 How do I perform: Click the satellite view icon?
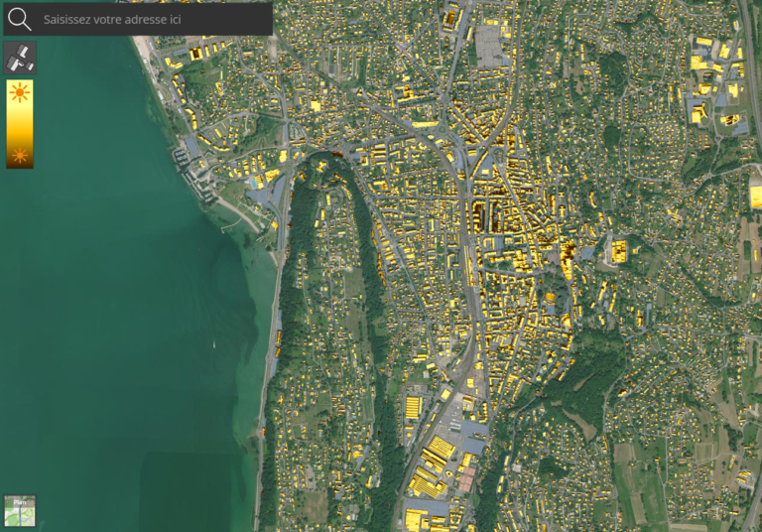20,59
